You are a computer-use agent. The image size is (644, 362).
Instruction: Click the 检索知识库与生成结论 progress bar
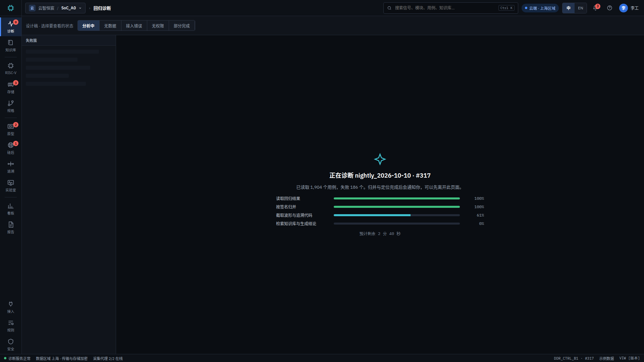pos(396,224)
